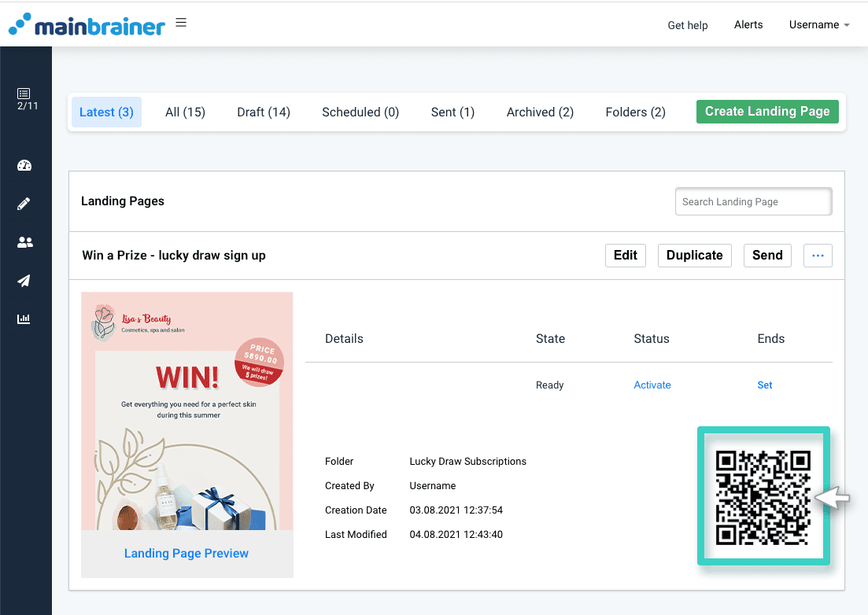Click the Duplicate button

(695, 256)
